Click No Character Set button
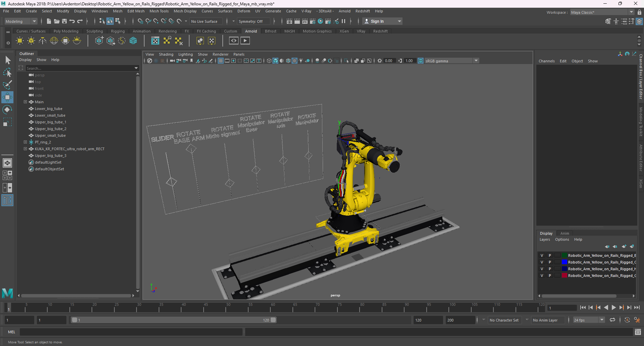The width and height of the screenshot is (644, 346). (504, 320)
